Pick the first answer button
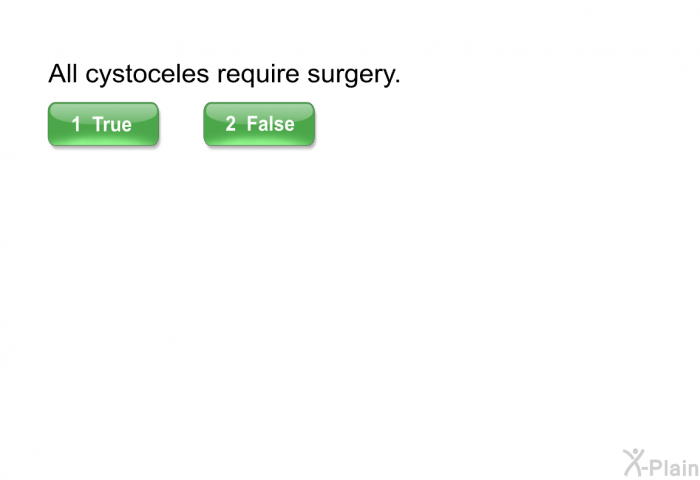 [x=103, y=124]
